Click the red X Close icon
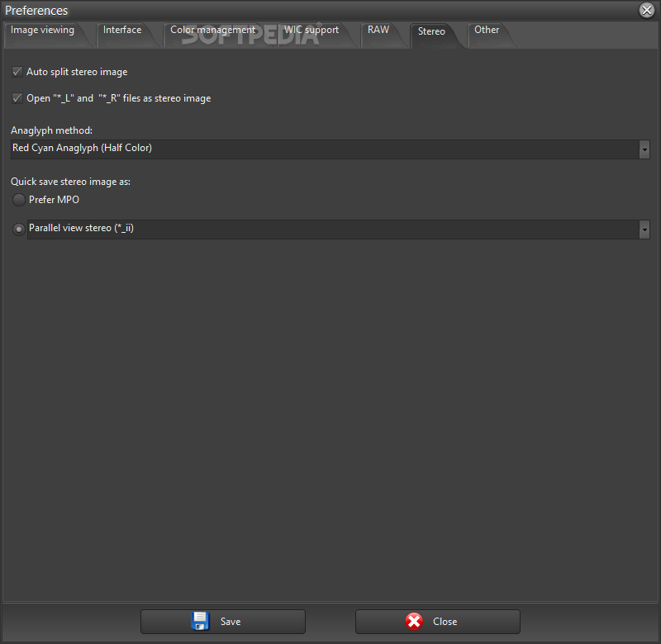 click(x=414, y=621)
